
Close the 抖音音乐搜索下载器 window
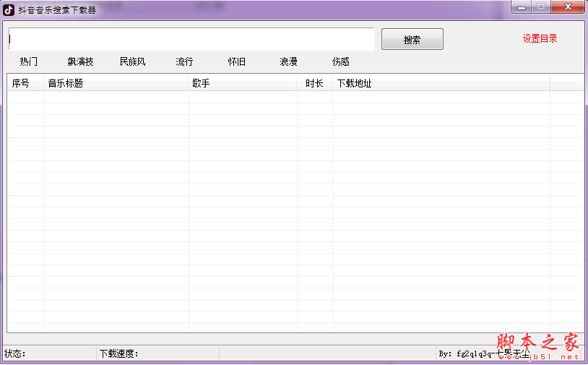coord(568,7)
